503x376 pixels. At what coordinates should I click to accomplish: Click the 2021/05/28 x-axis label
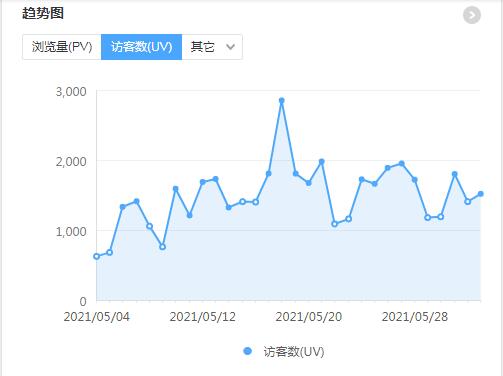tap(415, 316)
